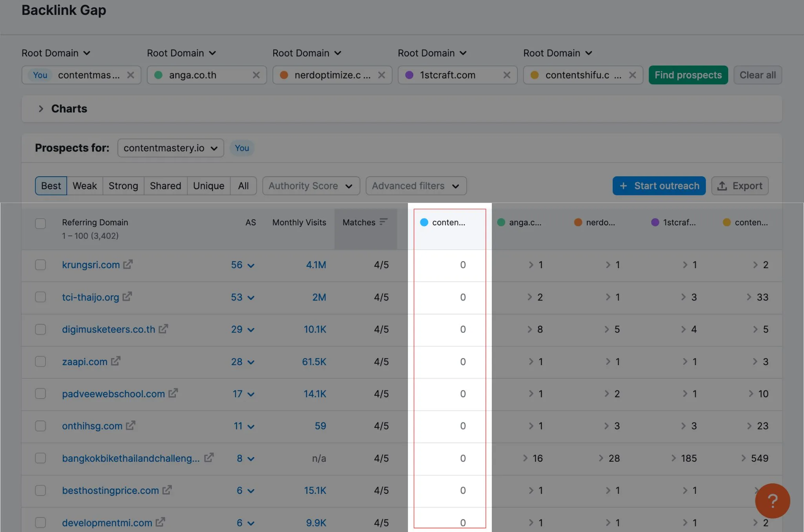
Task: Click the Start outreach button
Action: [659, 186]
